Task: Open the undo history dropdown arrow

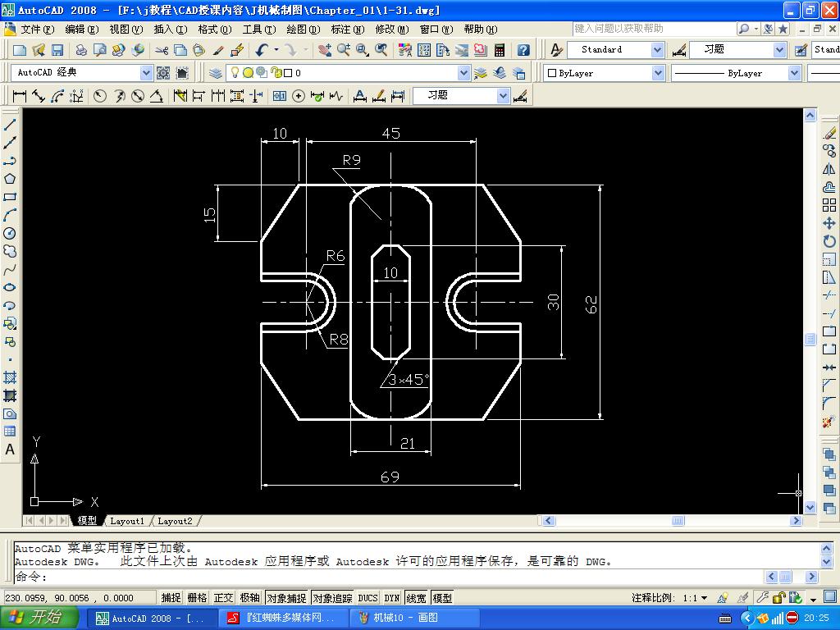Action: 276,50
